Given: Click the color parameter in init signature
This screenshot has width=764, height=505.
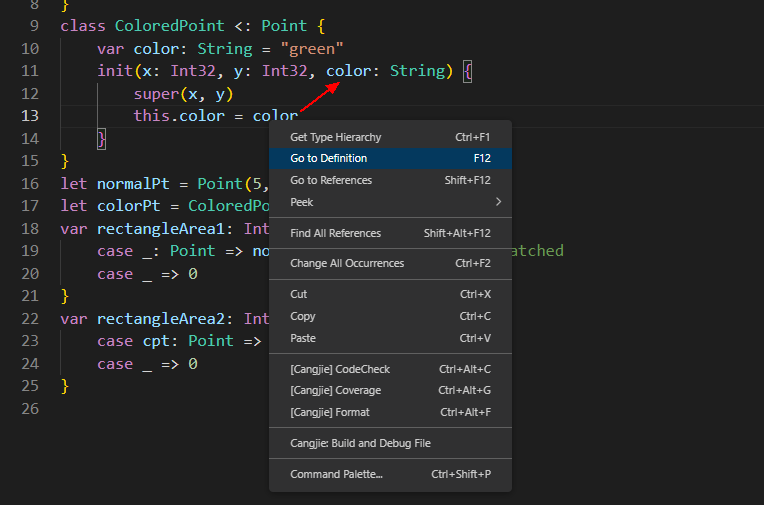Looking at the screenshot, I should 348,71.
